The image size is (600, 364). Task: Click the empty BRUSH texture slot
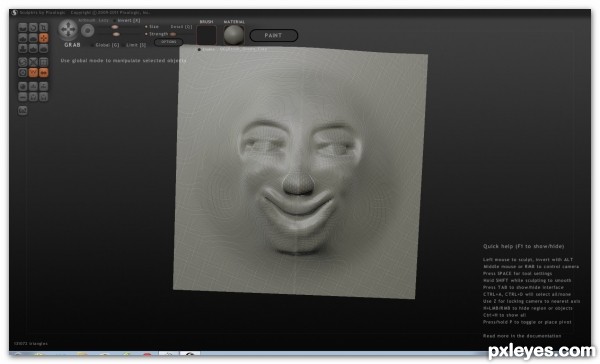coord(207,35)
